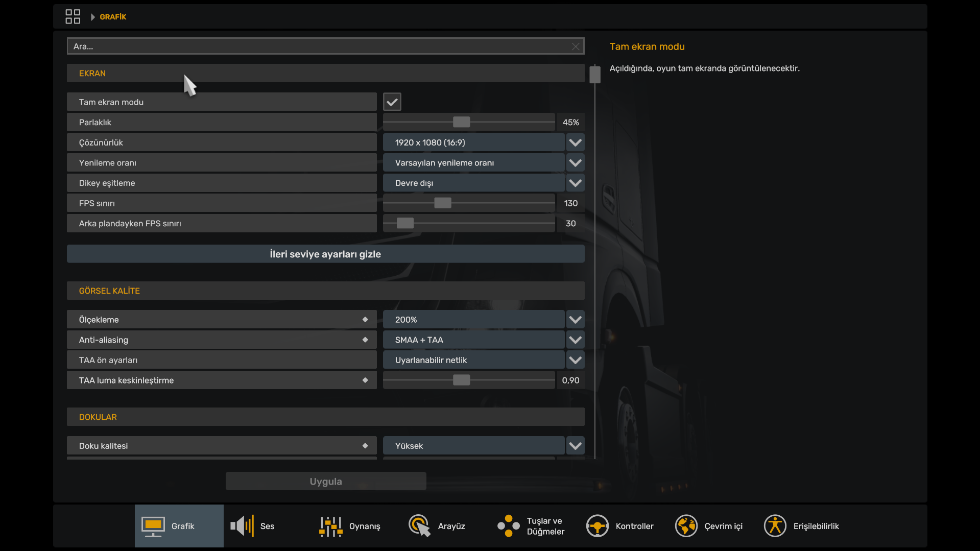The image size is (980, 551).
Task: Click the Çevrim içi globe icon
Action: pos(686,526)
